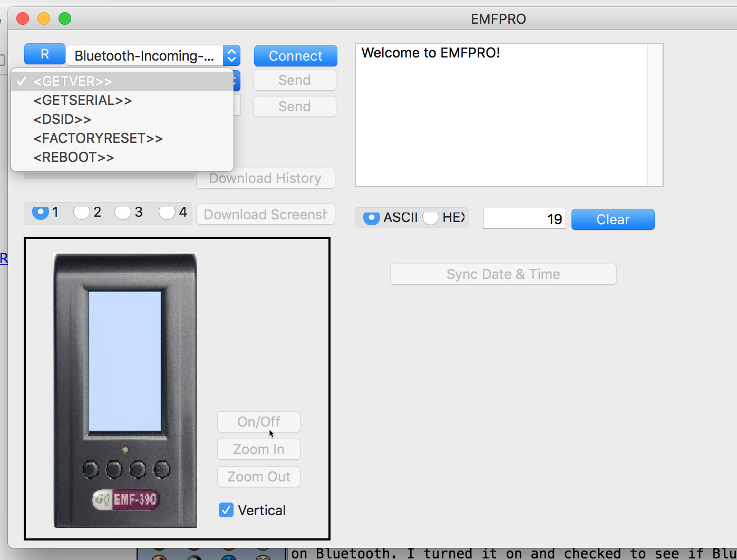Open the Bluetooth-Incoming port dropdown
Viewport: 737px width, 560px height.
pyautogui.click(x=153, y=55)
